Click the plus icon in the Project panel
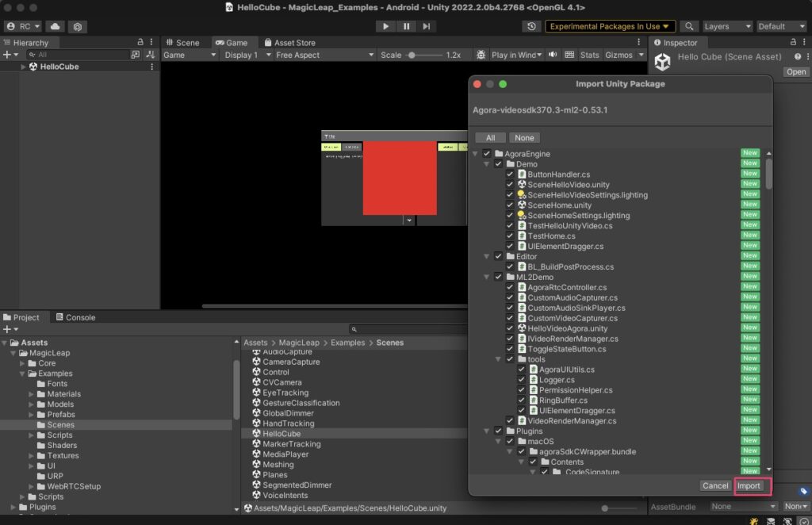The width and height of the screenshot is (812, 525). [x=6, y=329]
